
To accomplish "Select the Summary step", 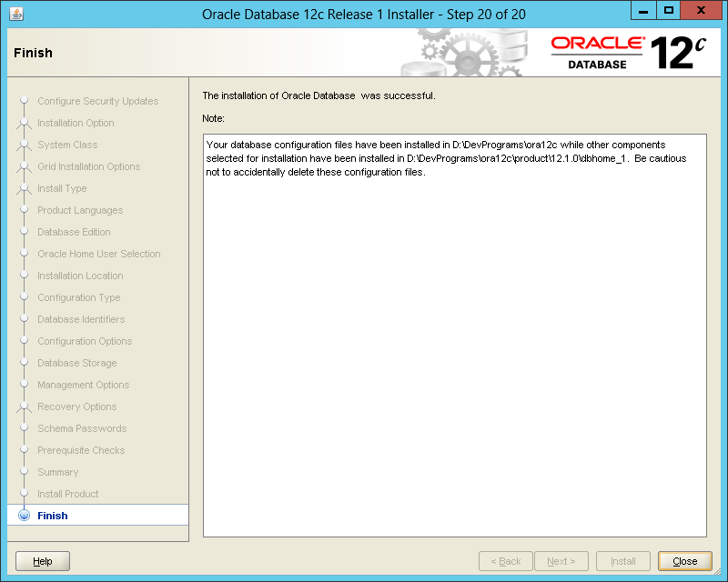I will (58, 472).
